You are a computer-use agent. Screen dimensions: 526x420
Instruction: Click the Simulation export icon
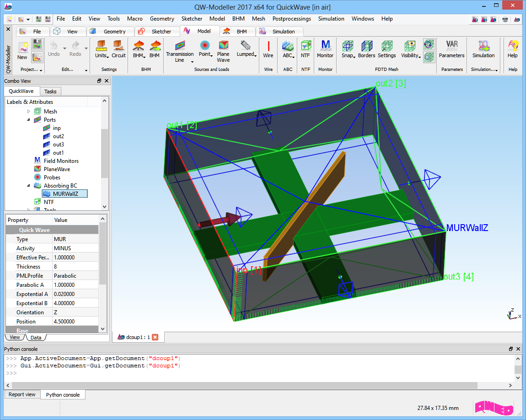coord(483,46)
